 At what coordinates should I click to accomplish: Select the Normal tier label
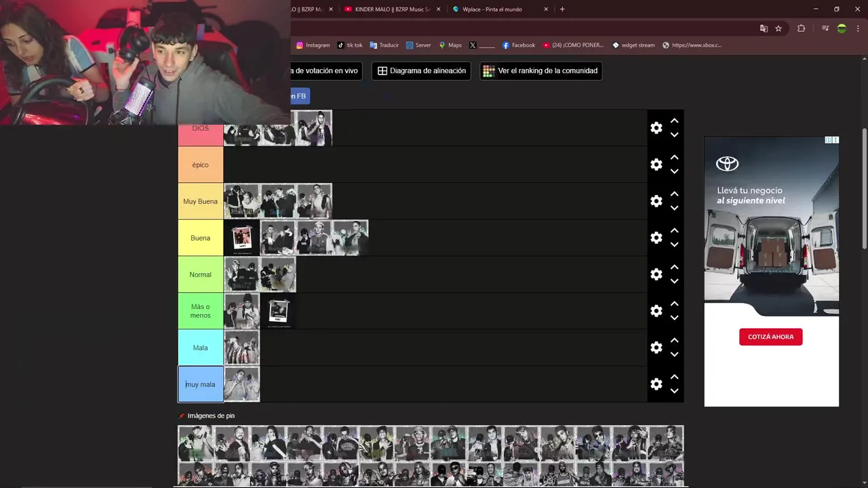200,274
